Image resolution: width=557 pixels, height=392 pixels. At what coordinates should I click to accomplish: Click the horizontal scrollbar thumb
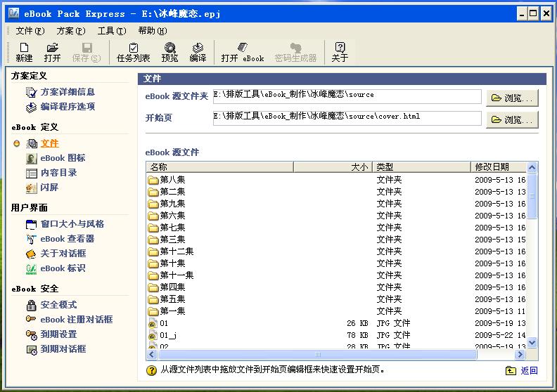(317, 354)
